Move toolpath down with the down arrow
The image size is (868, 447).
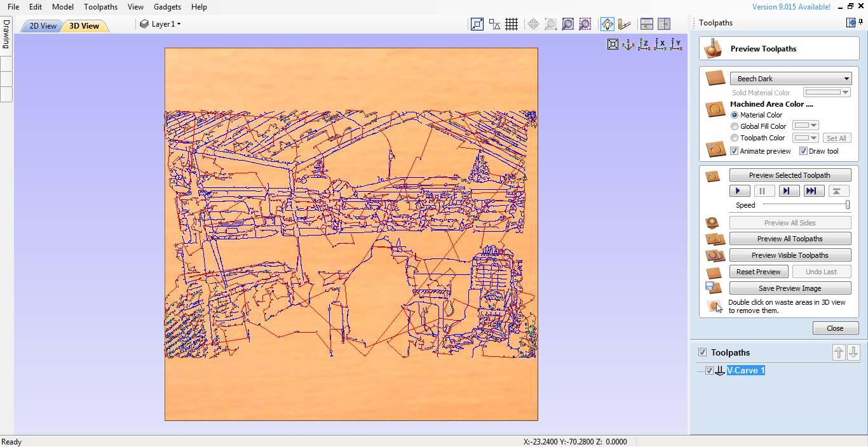(853, 352)
